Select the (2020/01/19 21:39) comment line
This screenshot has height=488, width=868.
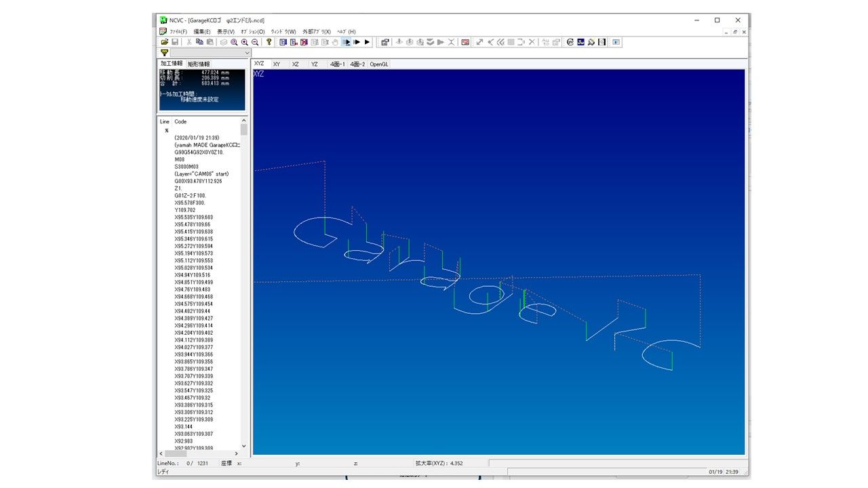pyautogui.click(x=197, y=138)
